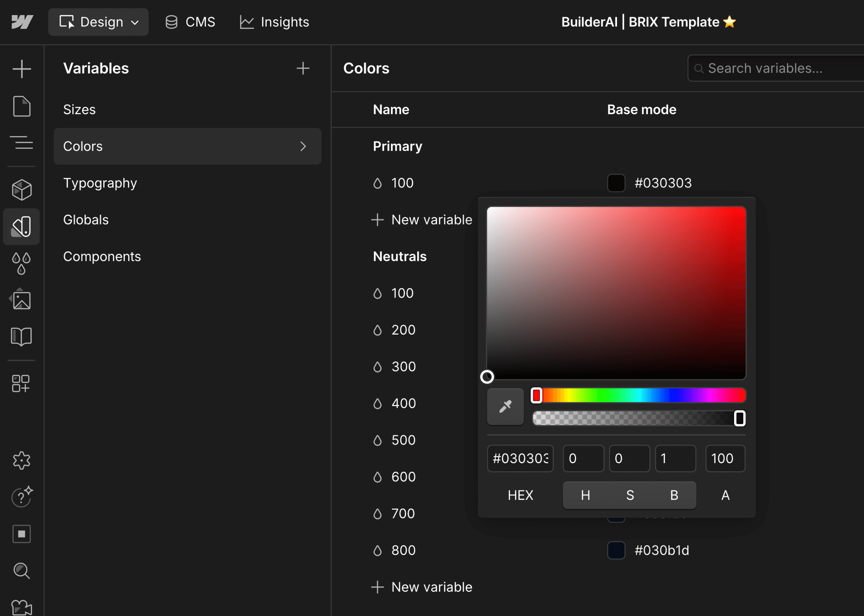864x616 pixels.
Task: Expand the Colors variables category
Action: point(302,146)
